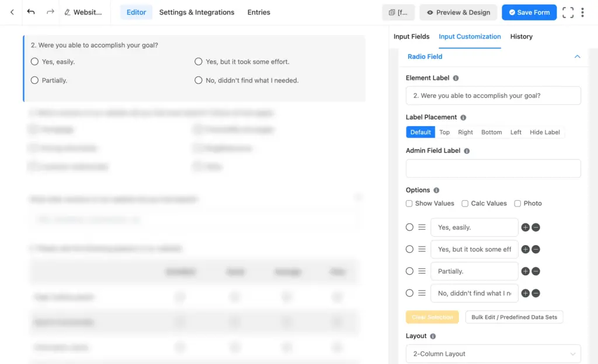
Task: Select "Yes, easily." radio in form preview
Action: 34,62
